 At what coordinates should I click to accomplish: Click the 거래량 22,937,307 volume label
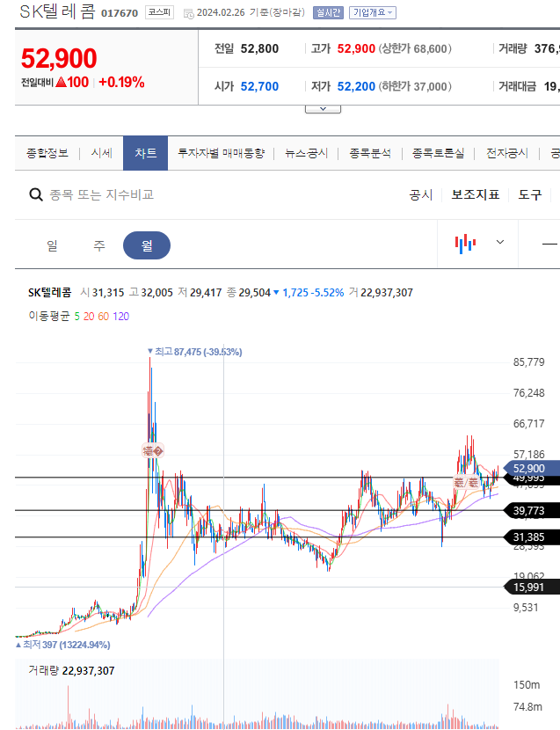tap(72, 671)
